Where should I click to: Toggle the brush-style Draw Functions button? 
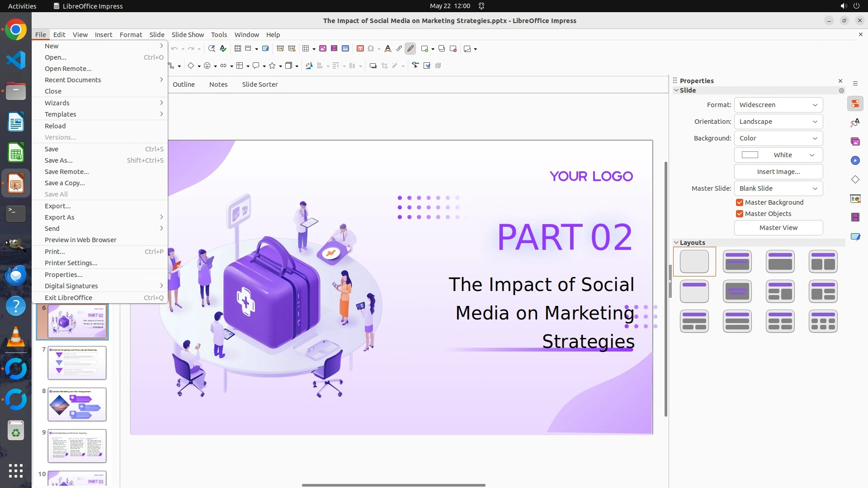(410, 49)
